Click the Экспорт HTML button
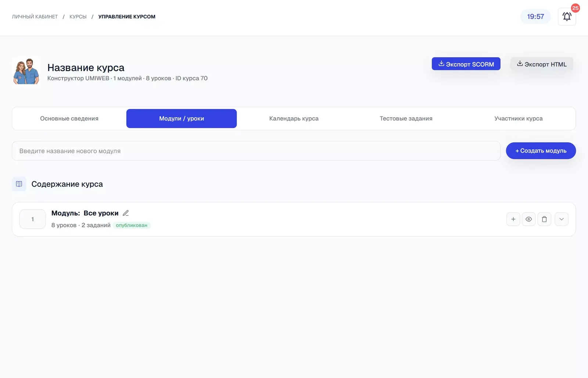Viewport: 588px width, 378px height. [542, 64]
